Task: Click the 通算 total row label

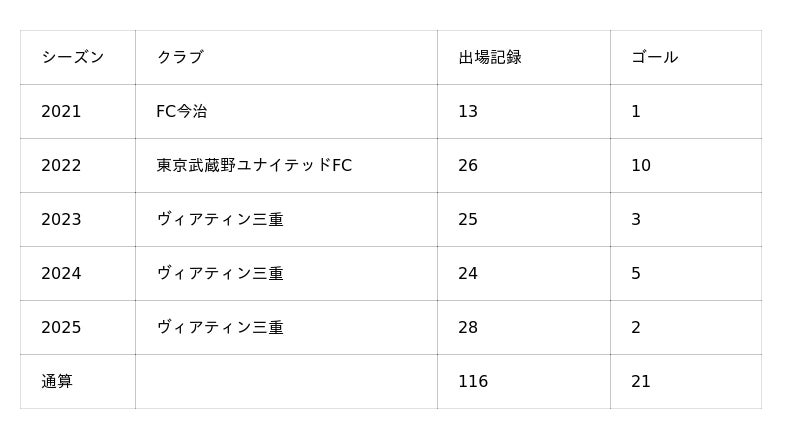Action: coord(57,381)
